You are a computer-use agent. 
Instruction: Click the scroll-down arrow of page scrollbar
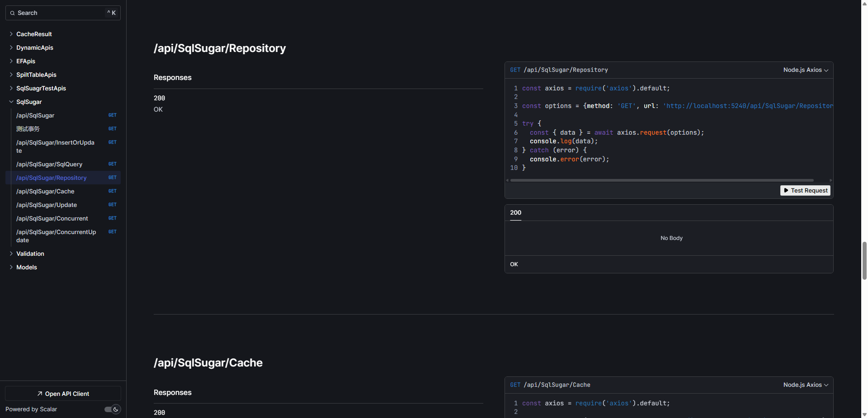[864, 414]
